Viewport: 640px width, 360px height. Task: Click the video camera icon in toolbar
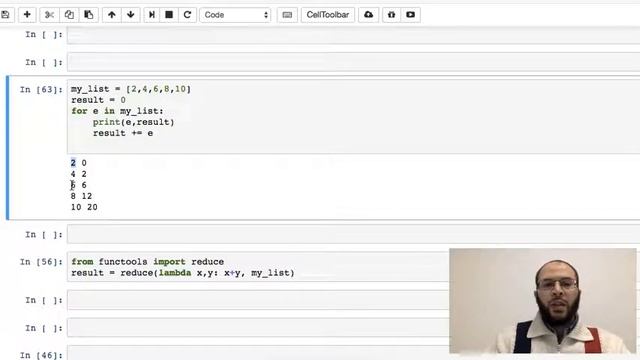click(x=410, y=15)
